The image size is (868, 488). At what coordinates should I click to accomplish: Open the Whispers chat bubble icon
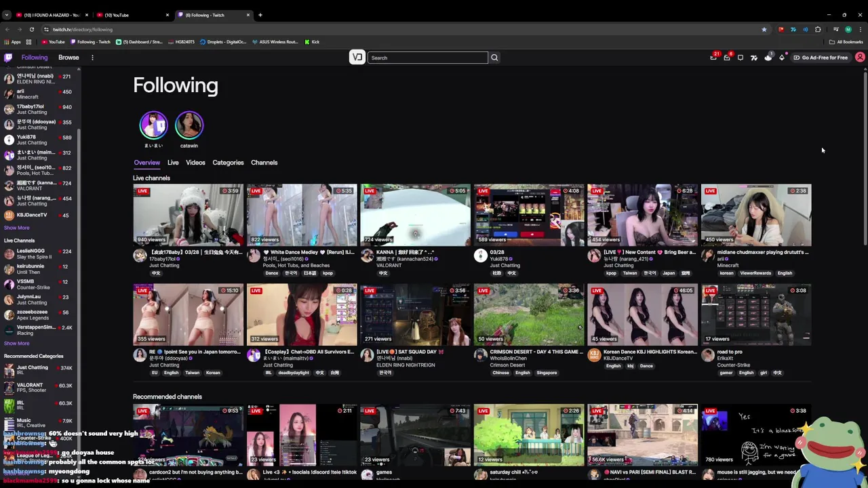point(741,58)
